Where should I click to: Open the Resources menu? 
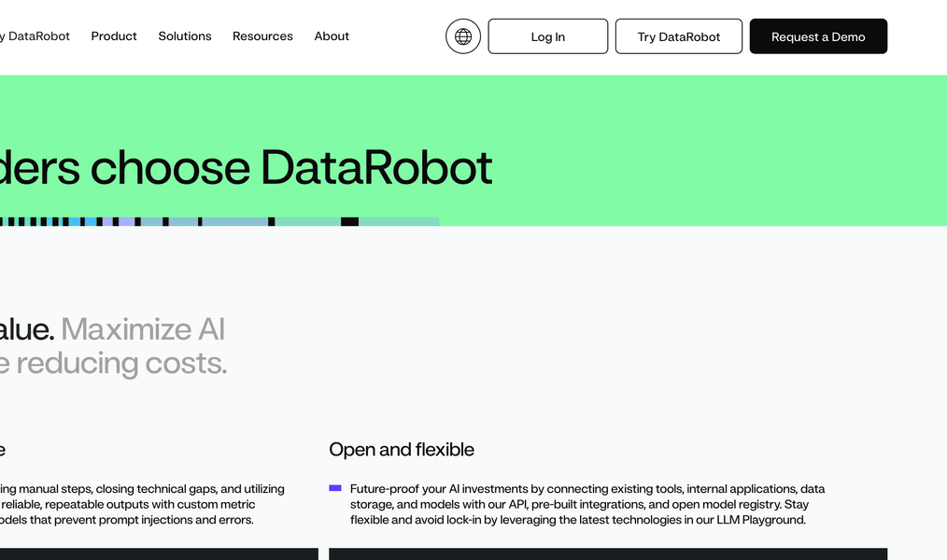tap(262, 36)
